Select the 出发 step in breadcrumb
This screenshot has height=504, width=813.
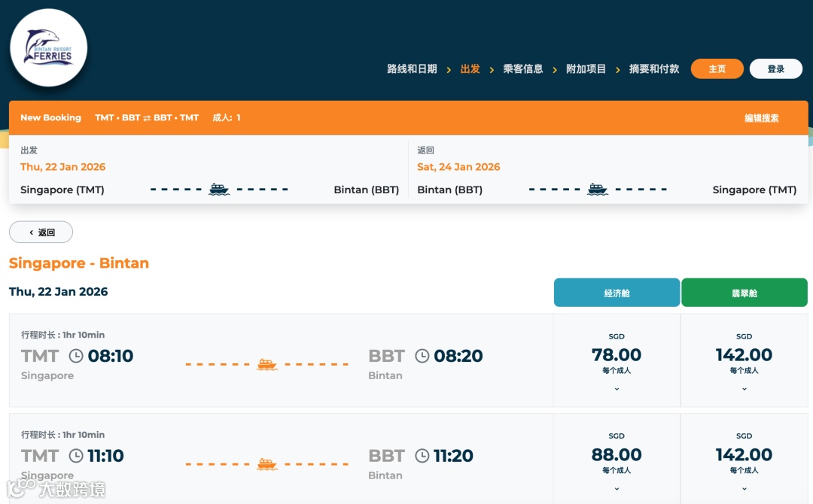point(470,69)
